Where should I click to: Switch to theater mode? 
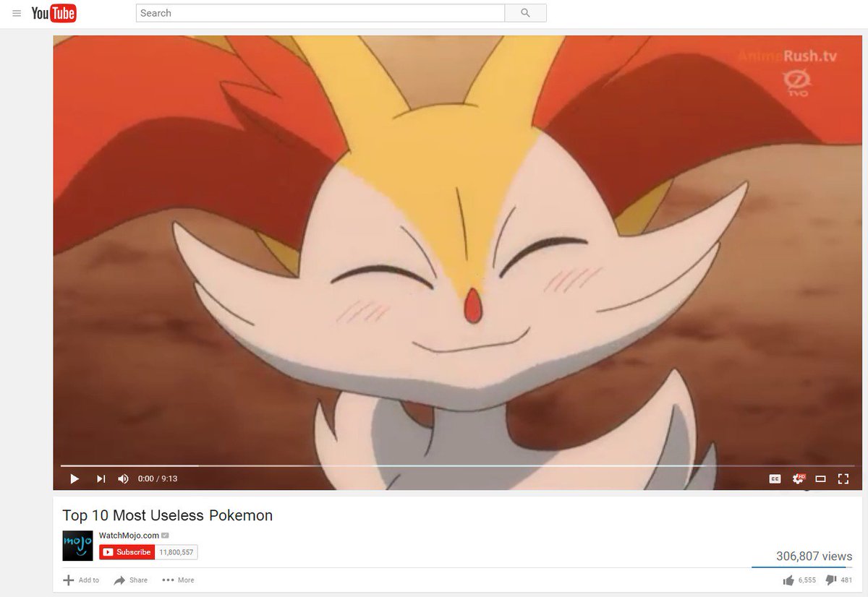coord(820,478)
